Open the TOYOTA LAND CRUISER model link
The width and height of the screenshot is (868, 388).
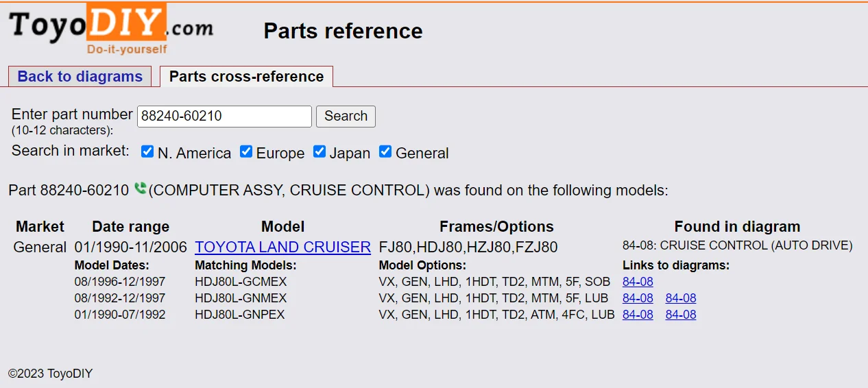pyautogui.click(x=282, y=247)
